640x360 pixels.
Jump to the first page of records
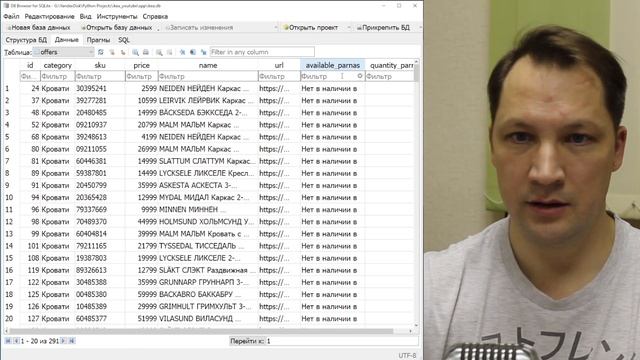tap(8, 341)
